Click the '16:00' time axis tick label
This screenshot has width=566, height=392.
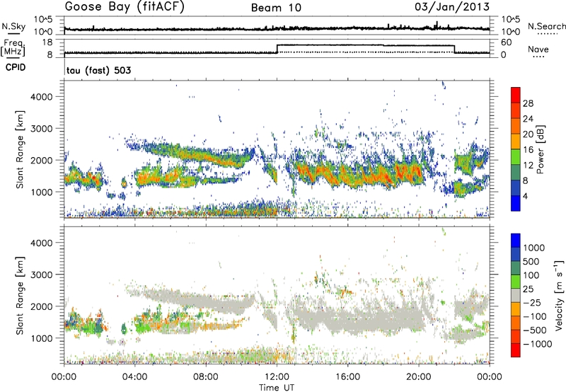pyautogui.click(x=348, y=377)
